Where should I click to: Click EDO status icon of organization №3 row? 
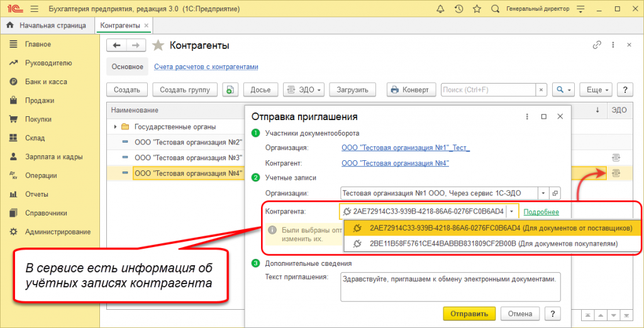(616, 158)
